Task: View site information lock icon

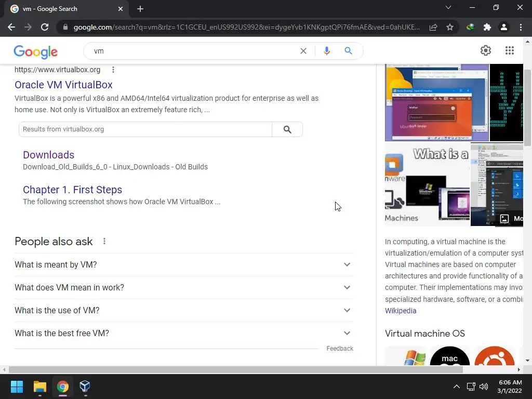Action: tap(65, 27)
